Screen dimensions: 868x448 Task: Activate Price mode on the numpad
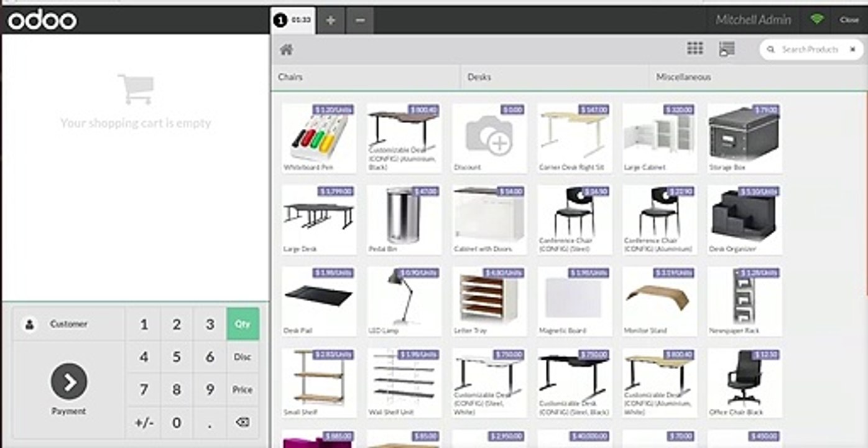[x=242, y=390]
